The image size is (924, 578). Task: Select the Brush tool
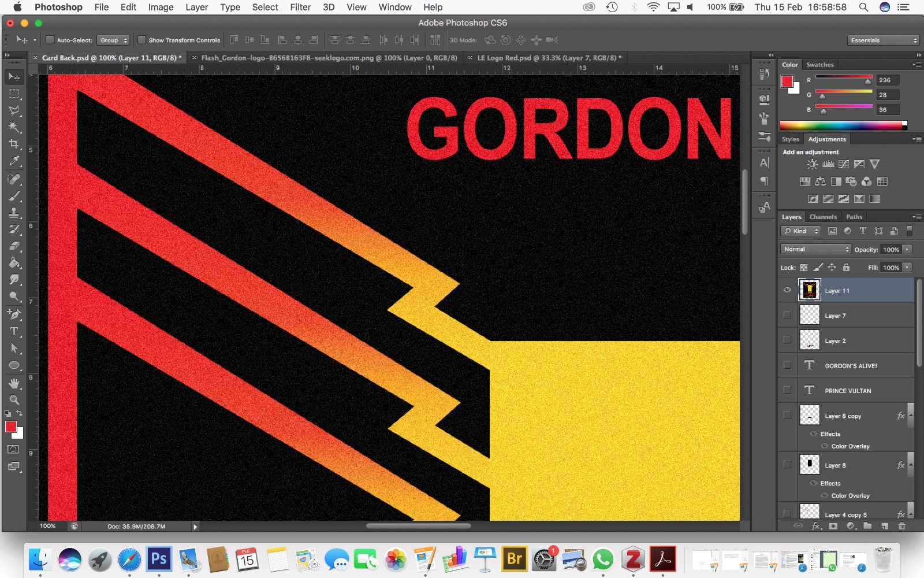(14, 196)
